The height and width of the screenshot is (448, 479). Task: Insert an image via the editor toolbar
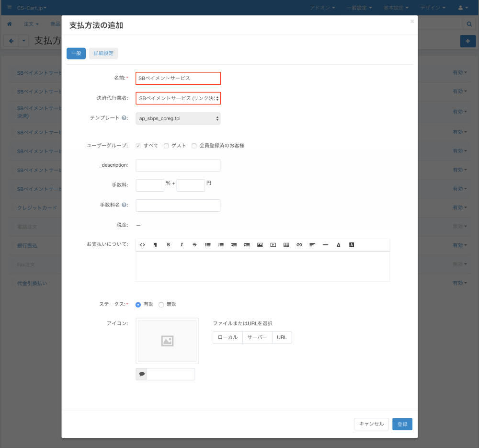260,245
